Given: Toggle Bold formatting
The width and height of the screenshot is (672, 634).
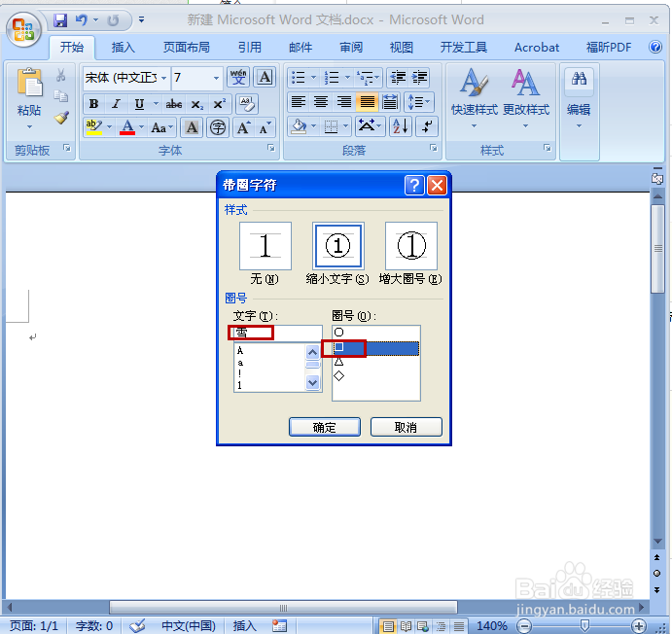Looking at the screenshot, I should click(x=93, y=104).
